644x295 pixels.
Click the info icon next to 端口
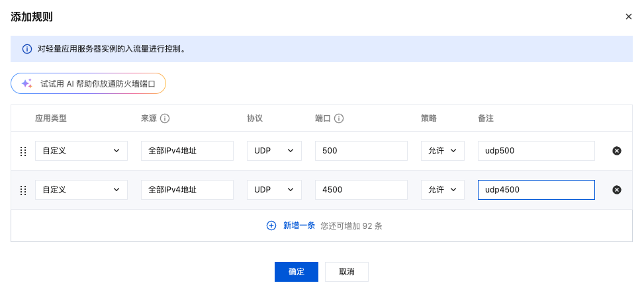pos(339,118)
